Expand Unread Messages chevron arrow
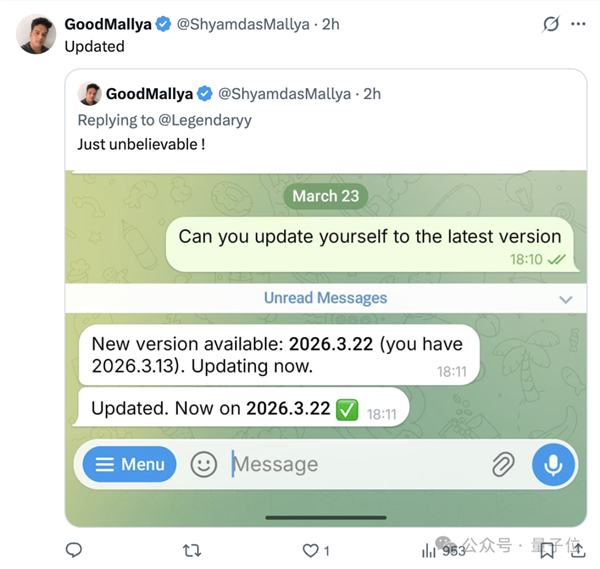 click(x=566, y=299)
